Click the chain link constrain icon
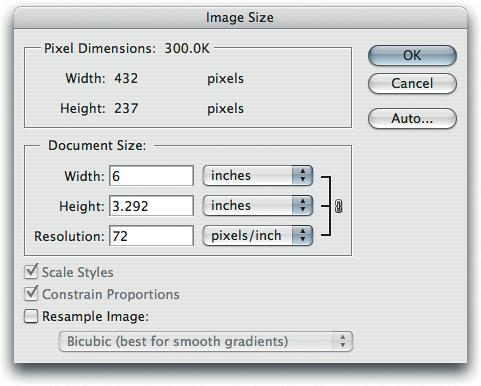The height and width of the screenshot is (386, 481). pos(338,206)
